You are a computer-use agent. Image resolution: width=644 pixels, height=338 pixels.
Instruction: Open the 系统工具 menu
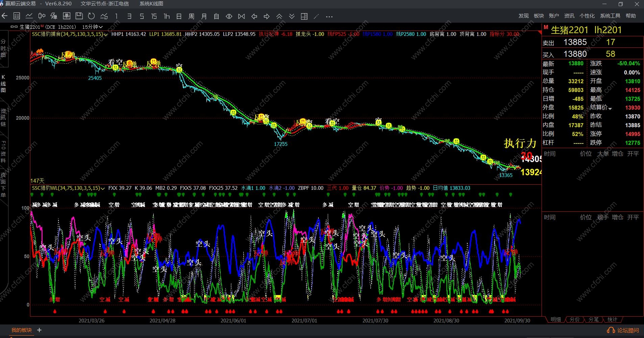coord(610,16)
